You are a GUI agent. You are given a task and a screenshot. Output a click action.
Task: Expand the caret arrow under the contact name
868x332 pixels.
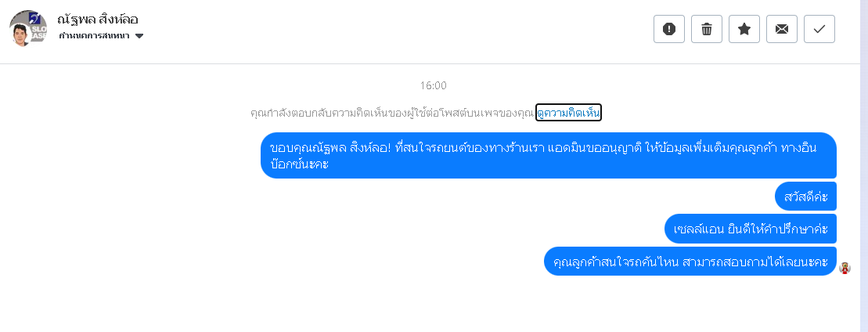coord(139,37)
